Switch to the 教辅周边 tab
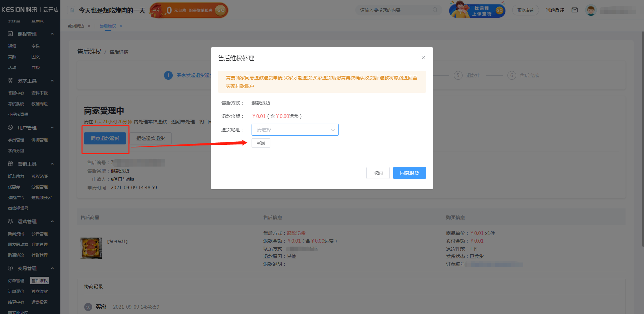 click(x=75, y=26)
